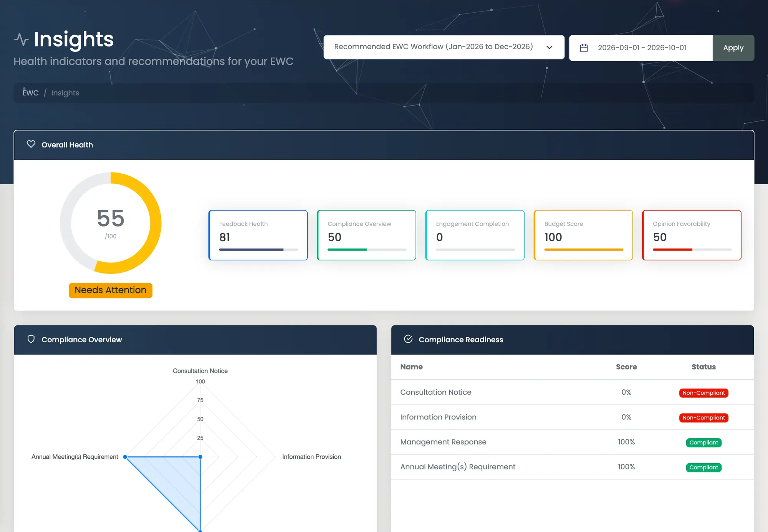Select the Compliance Overview score card

click(366, 235)
